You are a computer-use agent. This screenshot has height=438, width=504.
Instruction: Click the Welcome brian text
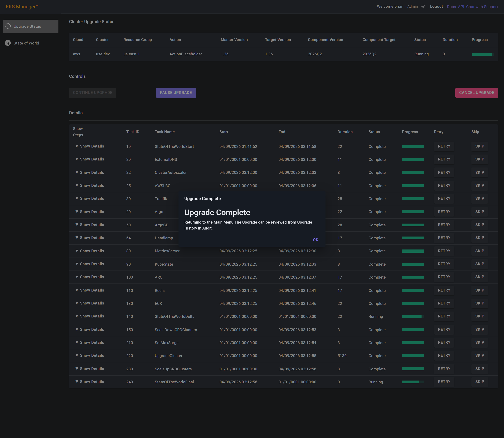tap(390, 6)
